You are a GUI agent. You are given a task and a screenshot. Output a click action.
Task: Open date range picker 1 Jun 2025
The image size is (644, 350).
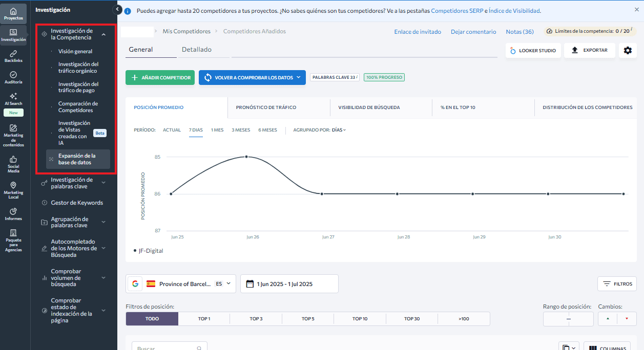[289, 283]
